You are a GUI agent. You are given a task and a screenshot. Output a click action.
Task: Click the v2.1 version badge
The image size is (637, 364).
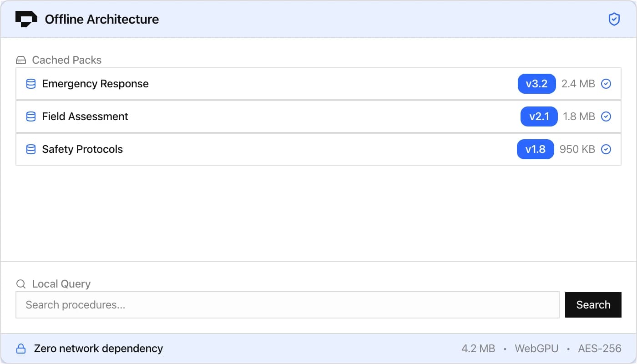point(539,116)
